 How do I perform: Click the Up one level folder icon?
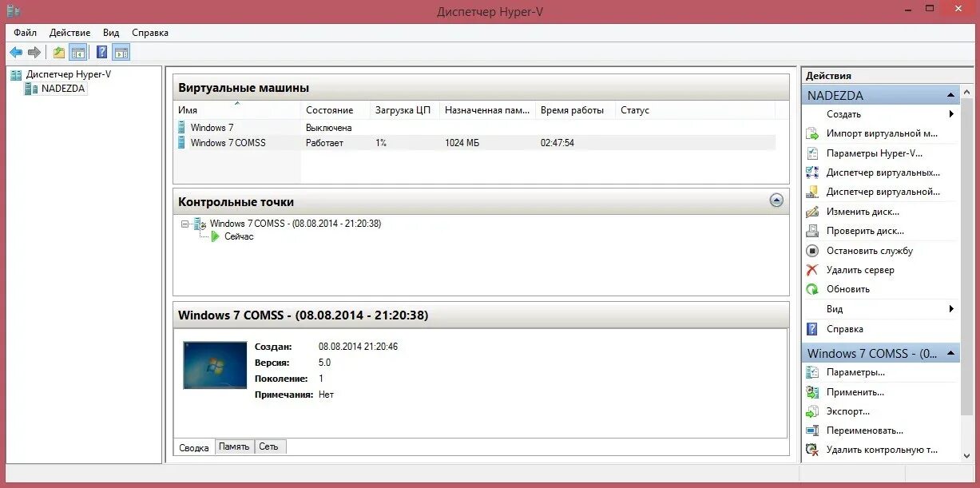pyautogui.click(x=59, y=53)
